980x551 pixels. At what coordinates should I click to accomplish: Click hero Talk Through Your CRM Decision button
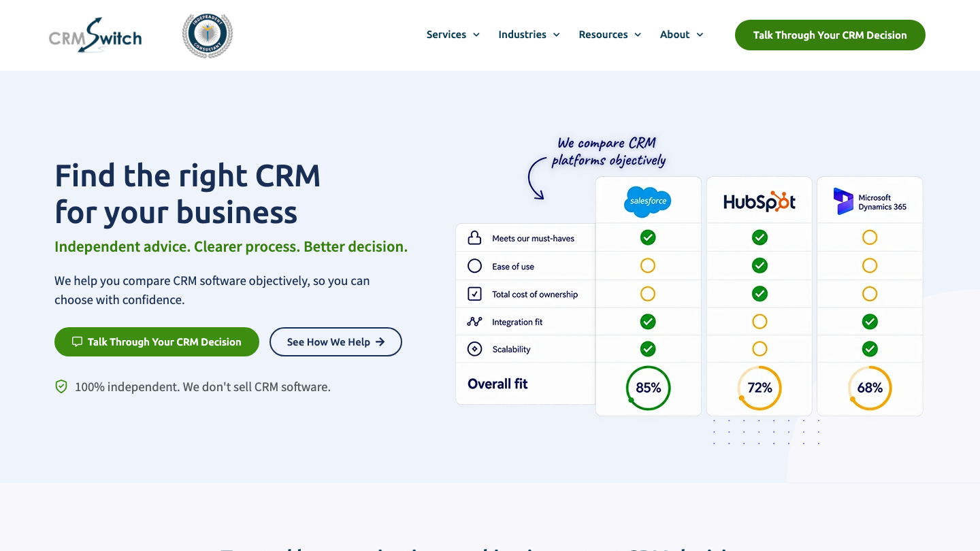click(x=157, y=341)
